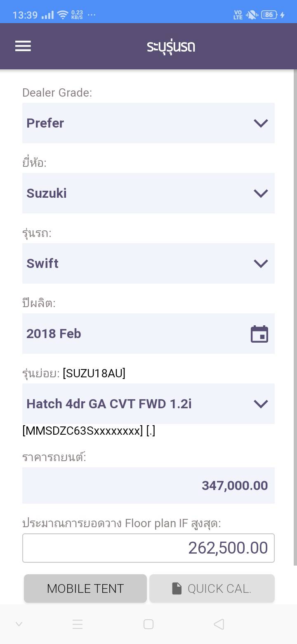Image resolution: width=297 pixels, height=644 pixels.
Task: Click the car price field showing 347,000.00
Action: 148,485
